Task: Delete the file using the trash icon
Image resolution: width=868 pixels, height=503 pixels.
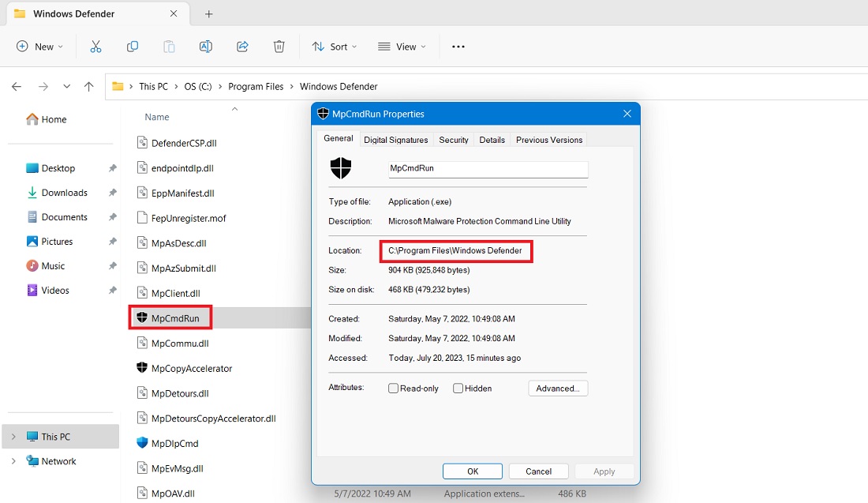Action: click(x=279, y=47)
